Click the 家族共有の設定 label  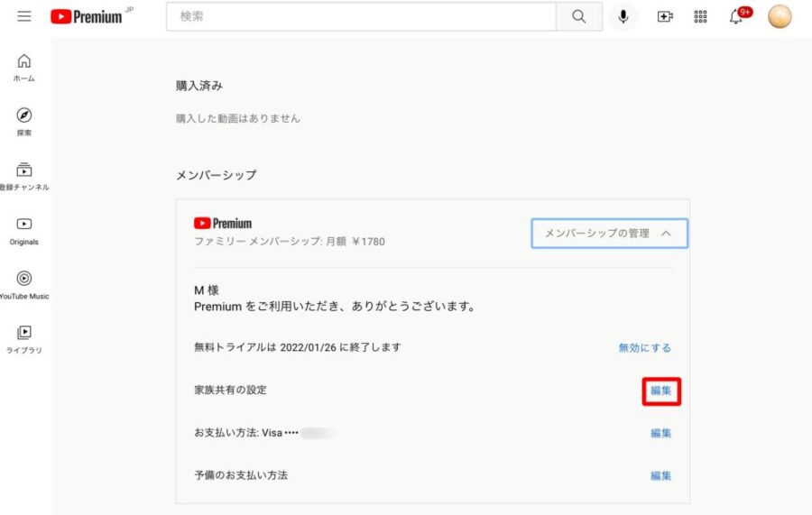230,390
